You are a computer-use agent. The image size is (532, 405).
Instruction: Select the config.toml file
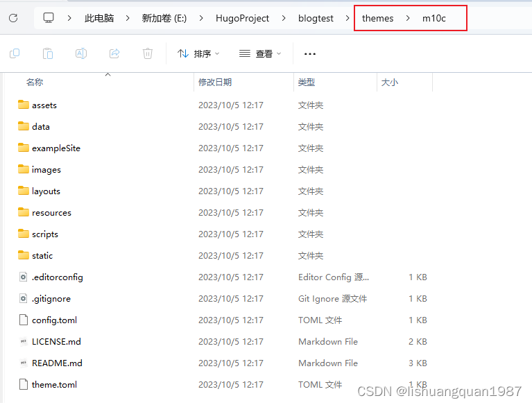click(54, 320)
